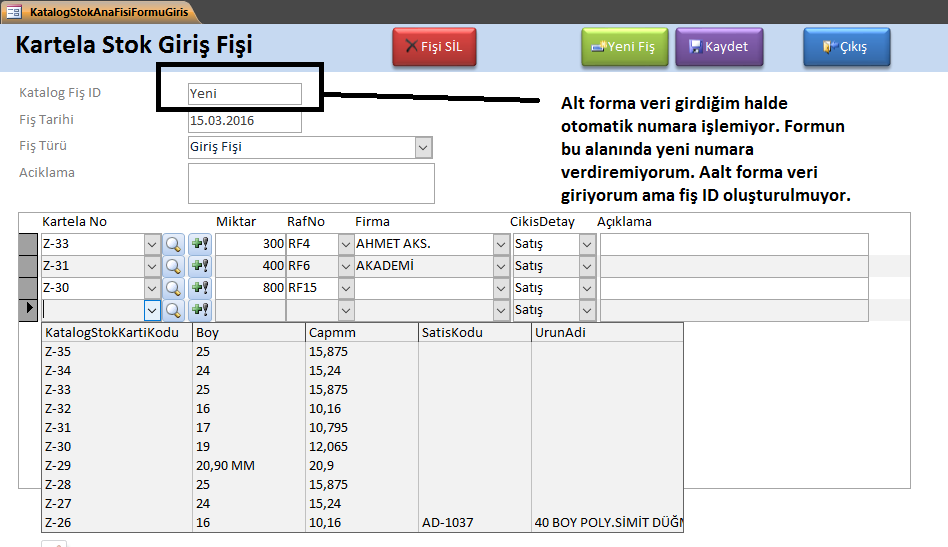
Task: Open the Fiş Türü dropdown
Action: click(423, 148)
